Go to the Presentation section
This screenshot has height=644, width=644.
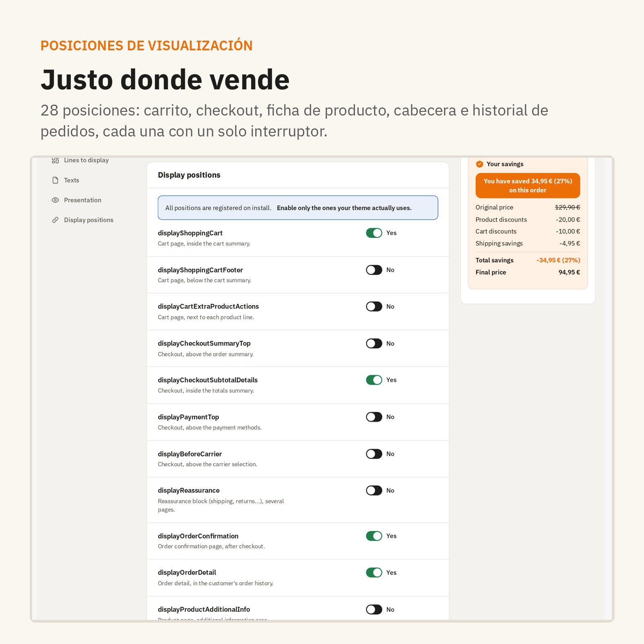(x=83, y=200)
